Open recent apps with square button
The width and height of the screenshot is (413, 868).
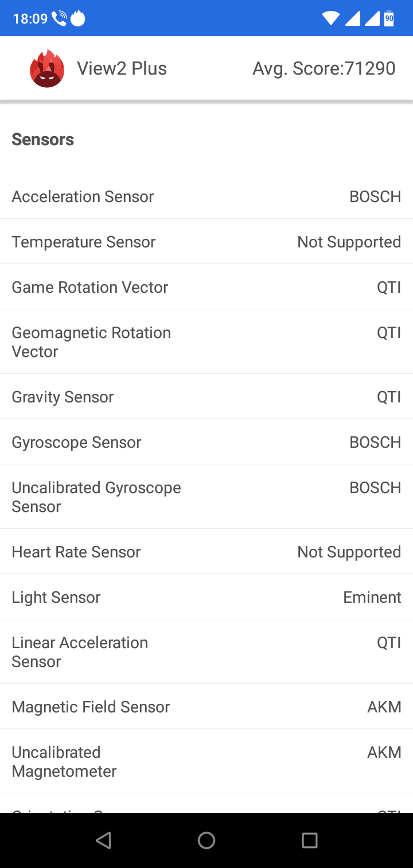[x=310, y=840]
